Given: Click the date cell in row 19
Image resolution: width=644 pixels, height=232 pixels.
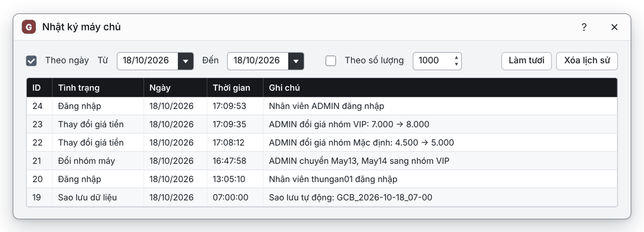Looking at the screenshot, I should pyautogui.click(x=176, y=197).
